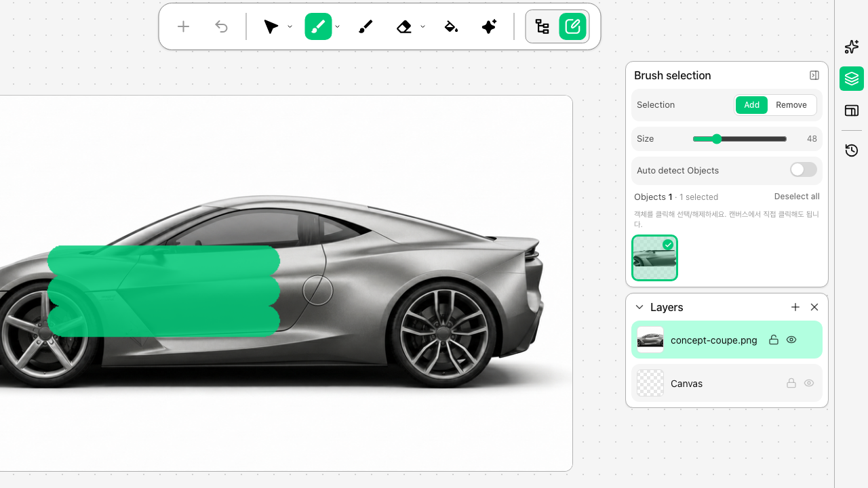This screenshot has height=488, width=868.
Task: Enable Auto detect Objects switch
Action: [x=804, y=169]
